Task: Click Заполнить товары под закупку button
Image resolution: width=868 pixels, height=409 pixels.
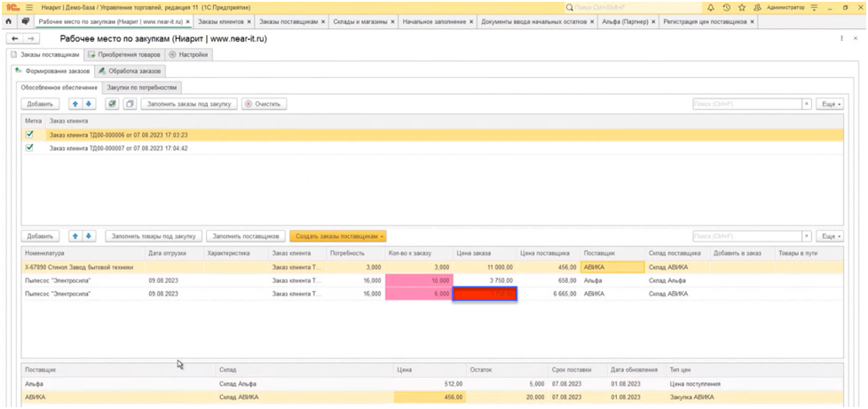Action: click(154, 236)
